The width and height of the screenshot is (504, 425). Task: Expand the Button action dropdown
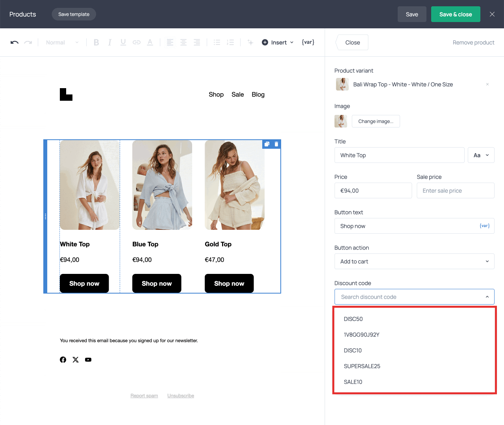pyautogui.click(x=414, y=261)
